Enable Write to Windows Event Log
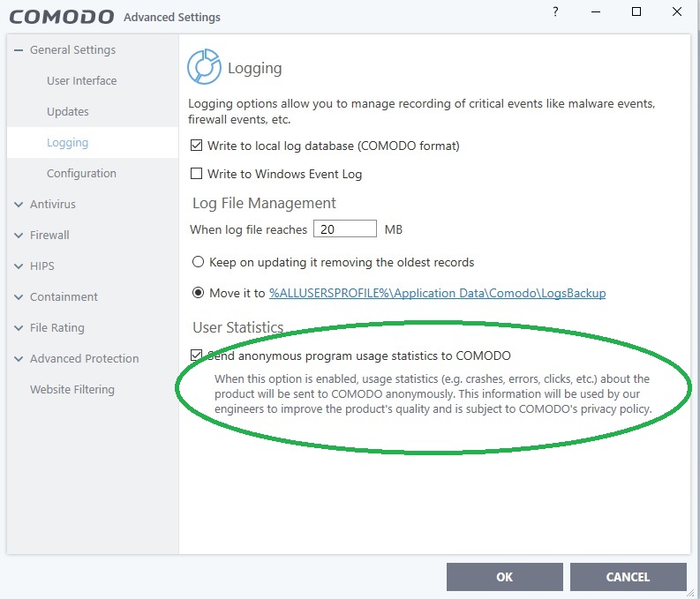Screen dimensions: 700x599 [196, 174]
